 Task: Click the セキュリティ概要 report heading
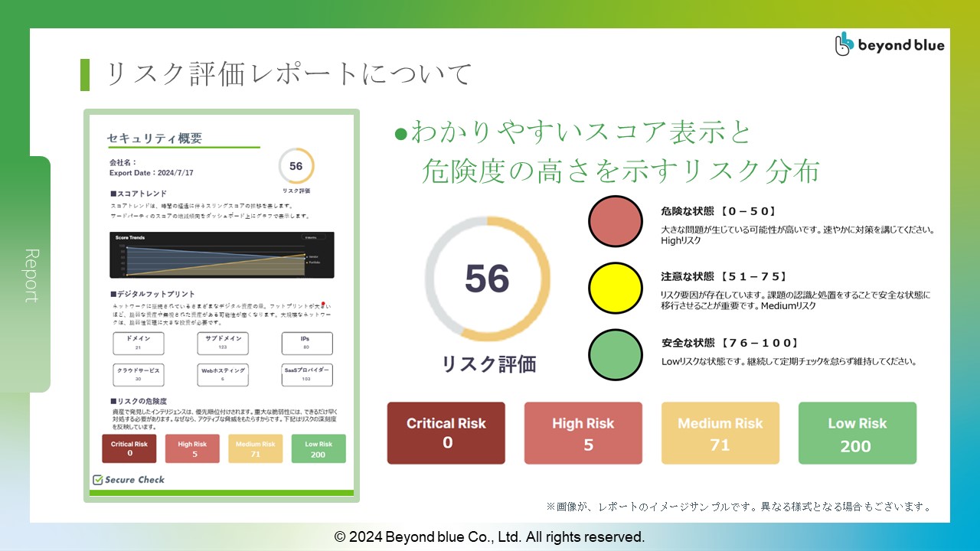coord(155,138)
